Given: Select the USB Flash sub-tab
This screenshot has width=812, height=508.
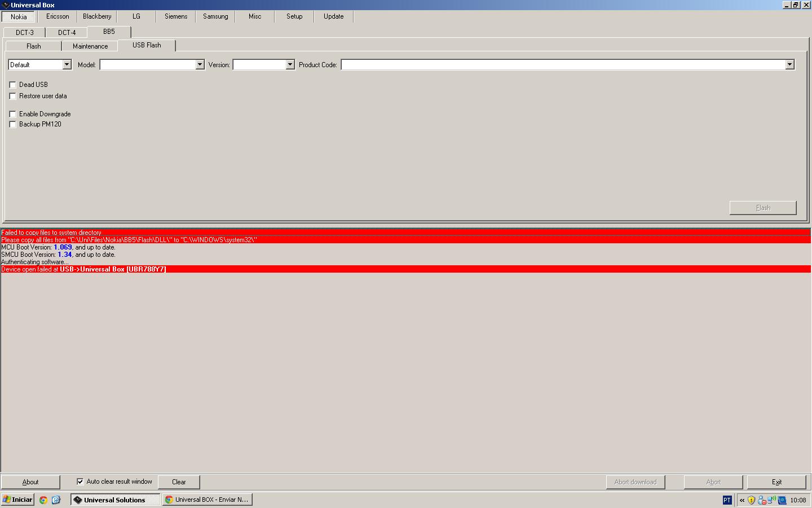Looking at the screenshot, I should pos(147,45).
